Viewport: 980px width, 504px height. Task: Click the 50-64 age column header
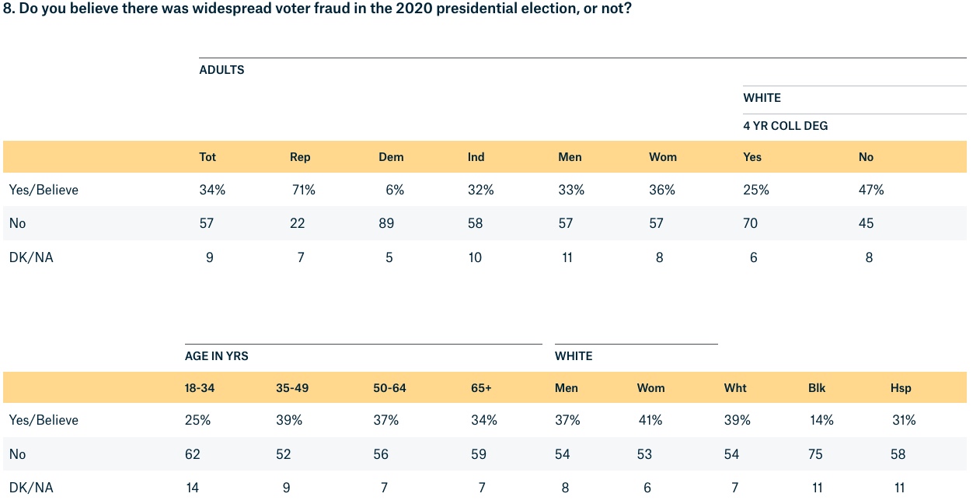click(389, 388)
